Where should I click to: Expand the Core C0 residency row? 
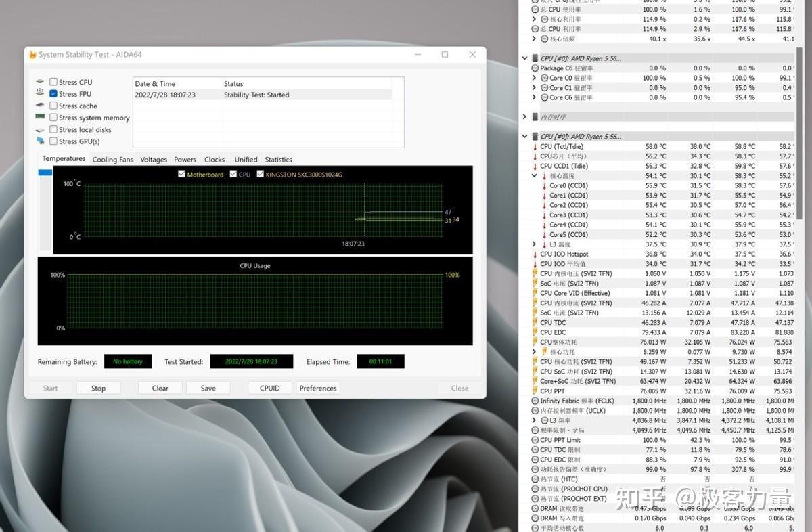(x=534, y=78)
